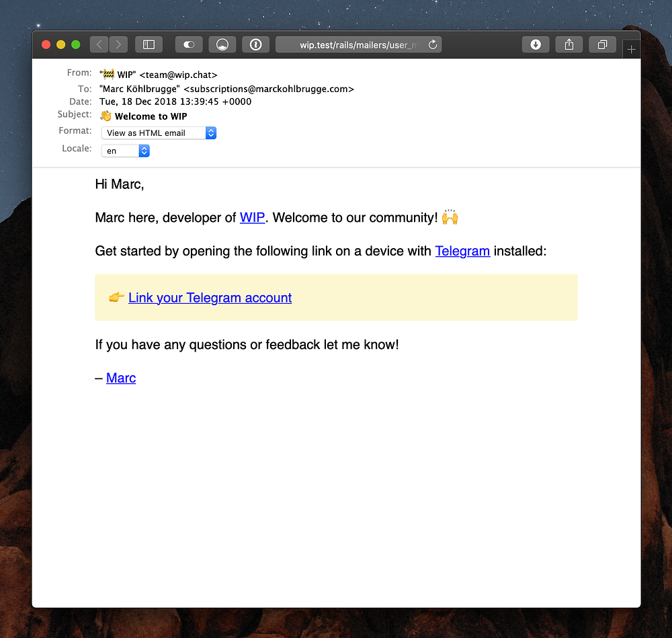The image size is (672, 638).
Task: Open the Telegram link
Action: pyautogui.click(x=462, y=251)
